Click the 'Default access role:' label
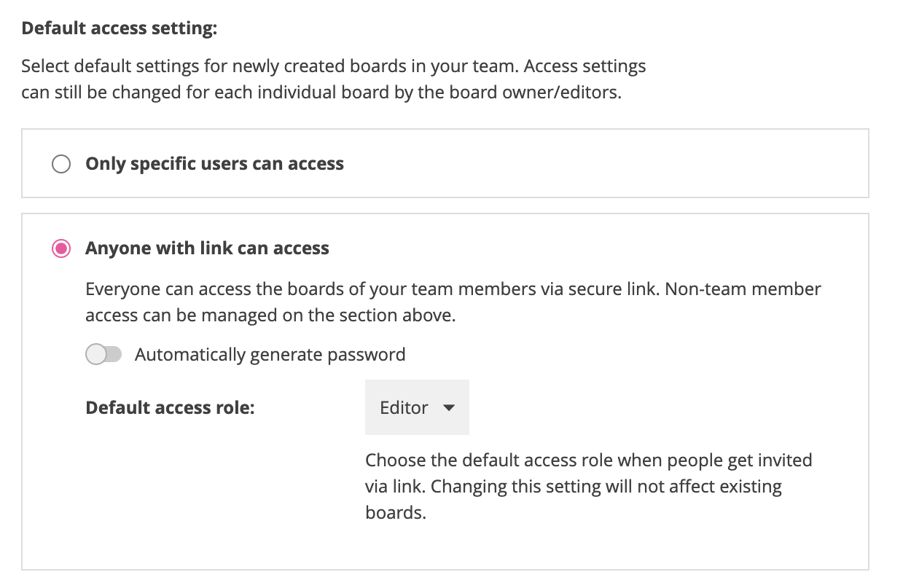The height and width of the screenshot is (588, 903). [170, 407]
